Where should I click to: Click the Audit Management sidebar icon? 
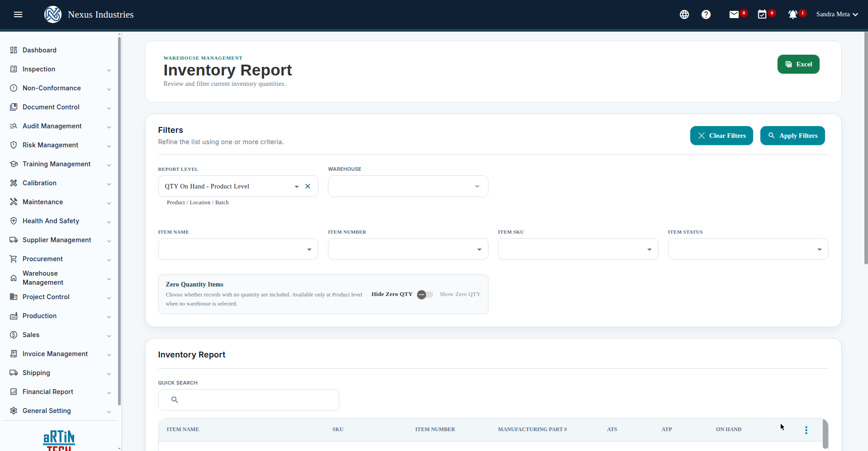[14, 126]
